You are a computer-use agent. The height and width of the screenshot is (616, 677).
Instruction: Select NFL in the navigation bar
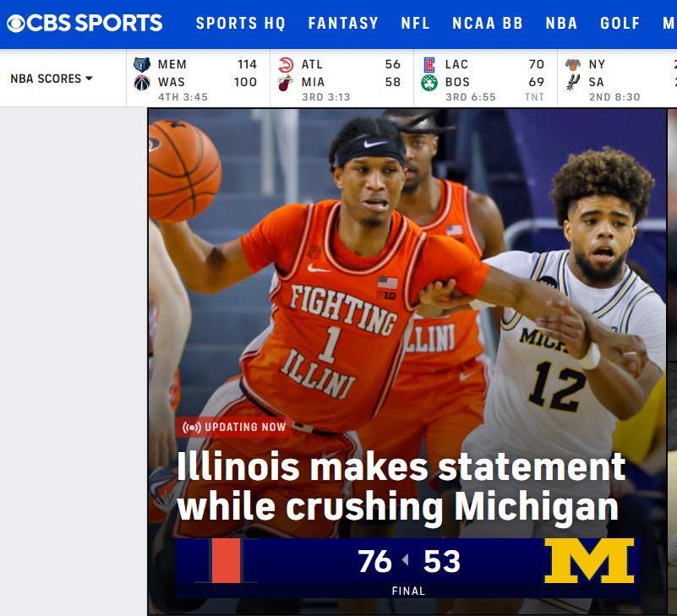coord(415,24)
